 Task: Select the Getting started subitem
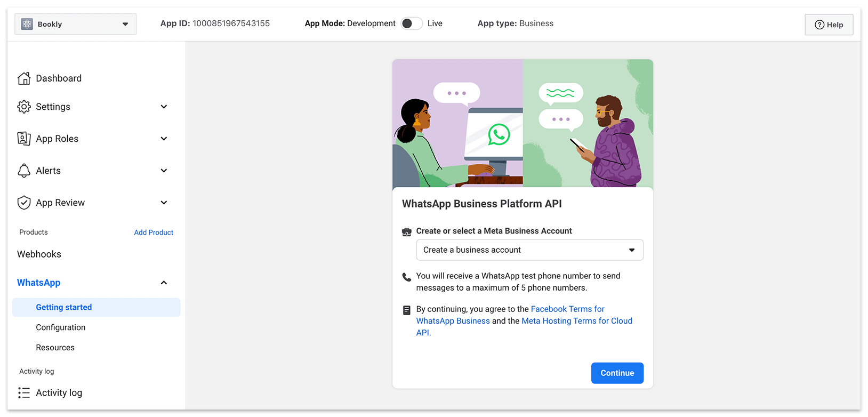coord(96,308)
